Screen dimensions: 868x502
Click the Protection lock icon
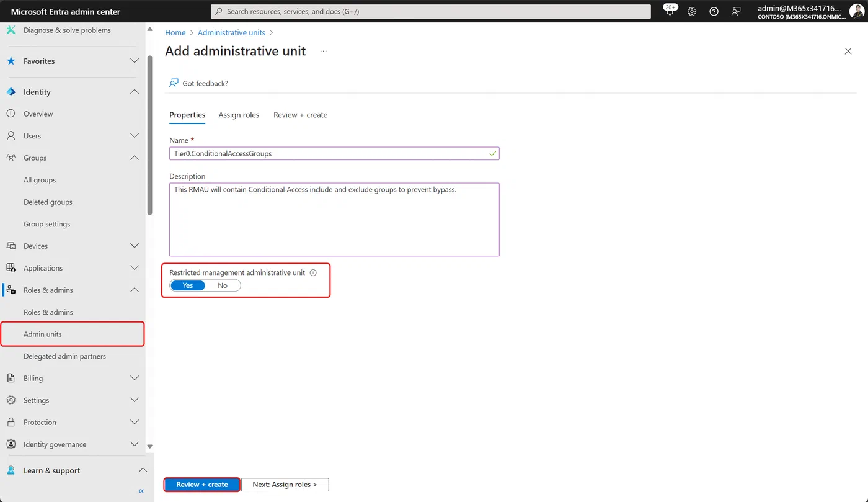(x=11, y=423)
